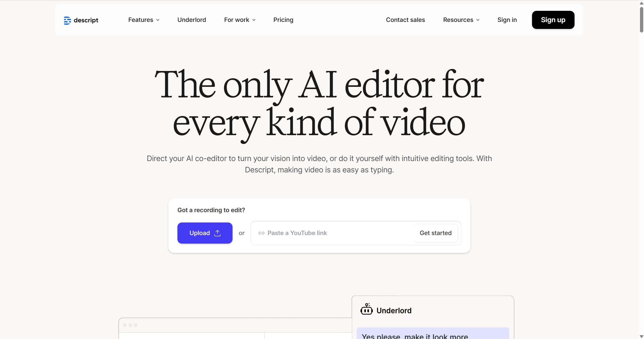Click the 'Got a recording to edit?' text
644x339 pixels.
(211, 210)
